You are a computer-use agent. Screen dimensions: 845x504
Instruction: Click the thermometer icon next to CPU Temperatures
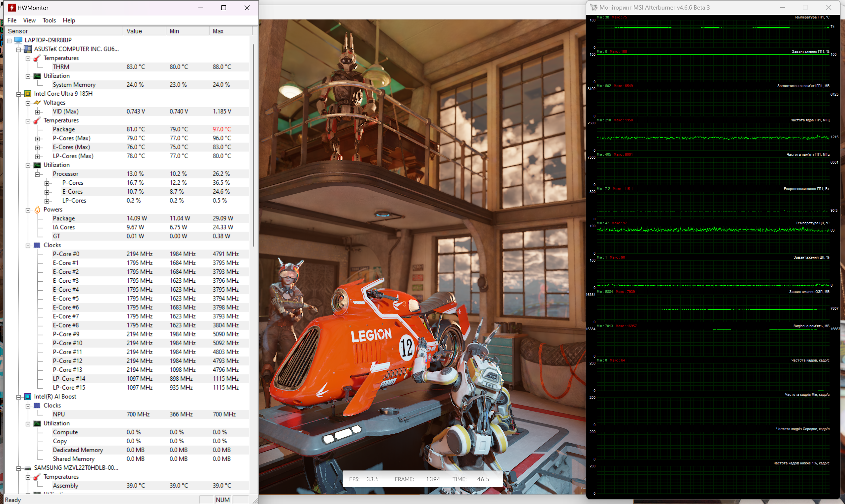coord(37,120)
